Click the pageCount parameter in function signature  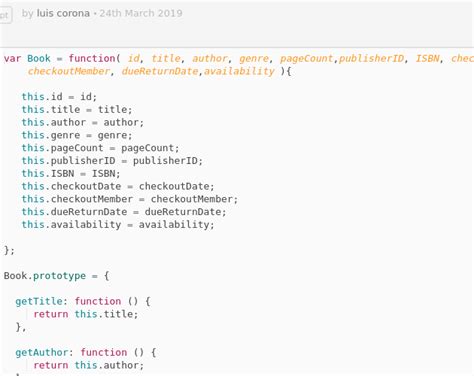click(306, 59)
